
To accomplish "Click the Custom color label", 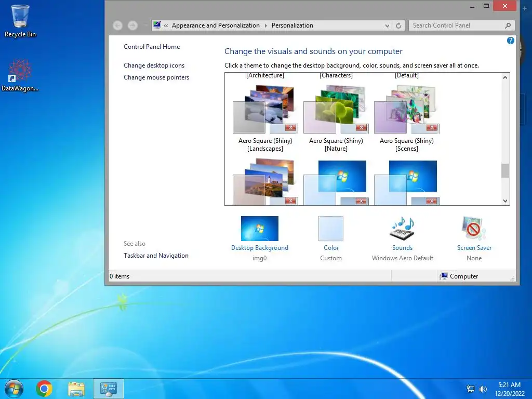I will [331, 258].
